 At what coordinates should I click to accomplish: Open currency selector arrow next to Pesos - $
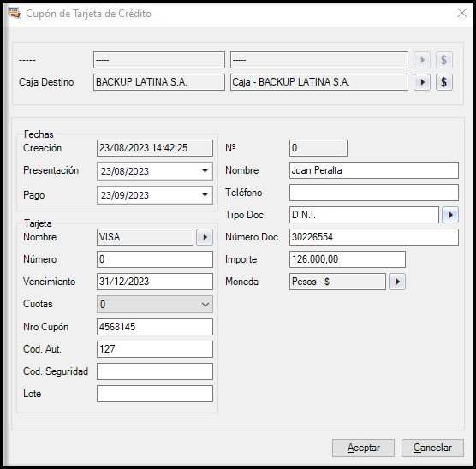pos(397,282)
